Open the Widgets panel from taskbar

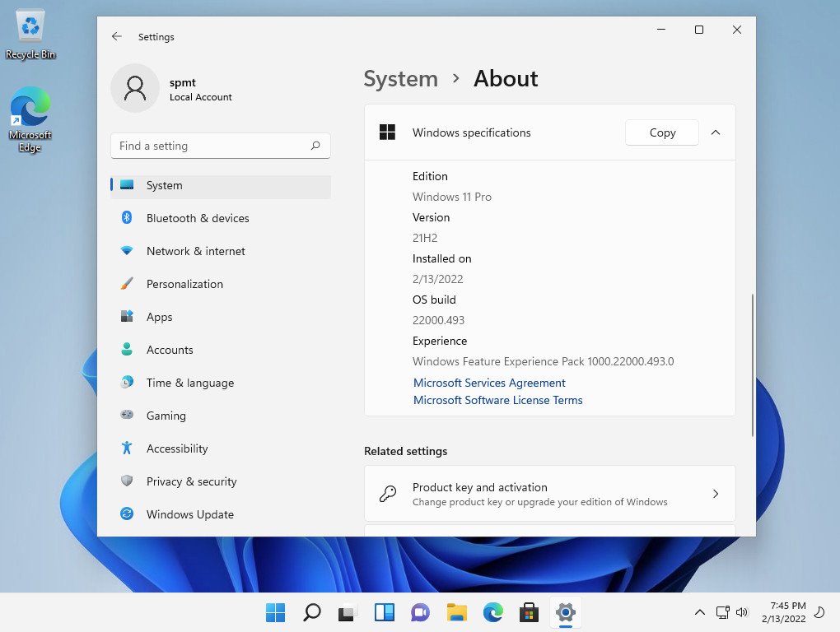(384, 612)
